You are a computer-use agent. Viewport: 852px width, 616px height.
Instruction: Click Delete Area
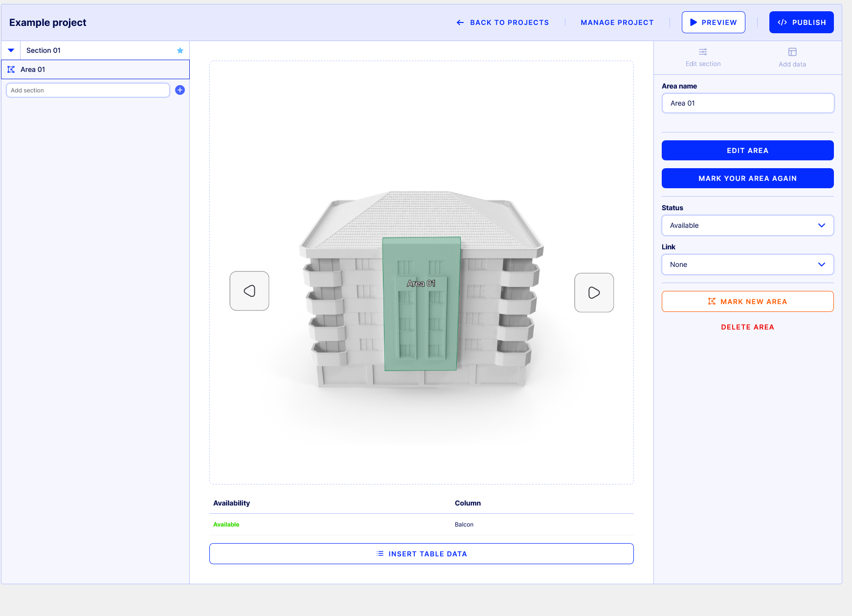(x=747, y=327)
